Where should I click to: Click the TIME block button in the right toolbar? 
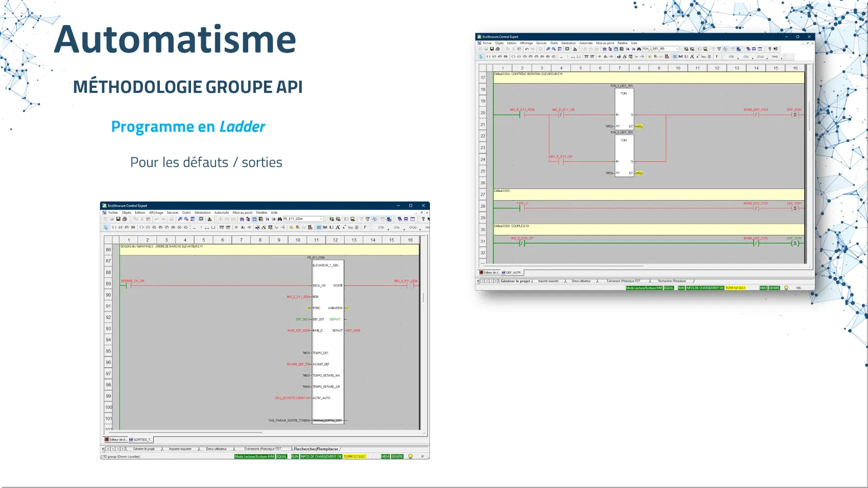pos(775,57)
